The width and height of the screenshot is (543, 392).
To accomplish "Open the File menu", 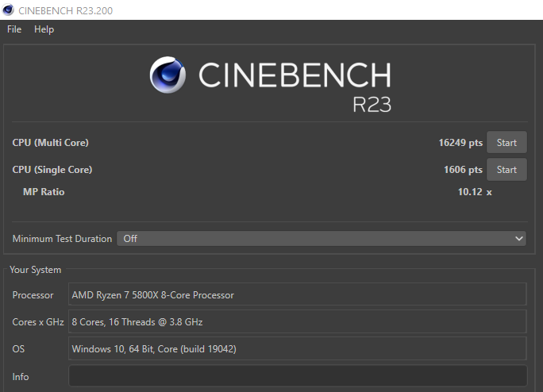I will pyautogui.click(x=14, y=29).
